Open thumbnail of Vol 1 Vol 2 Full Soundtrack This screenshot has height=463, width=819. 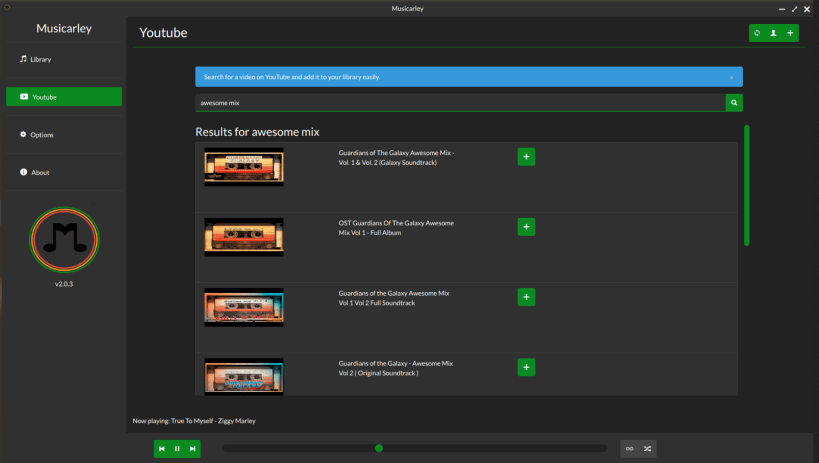244,307
